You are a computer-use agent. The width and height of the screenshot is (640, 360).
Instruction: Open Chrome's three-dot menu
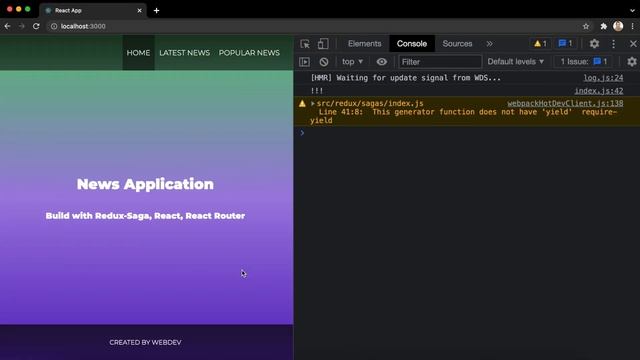click(633, 26)
